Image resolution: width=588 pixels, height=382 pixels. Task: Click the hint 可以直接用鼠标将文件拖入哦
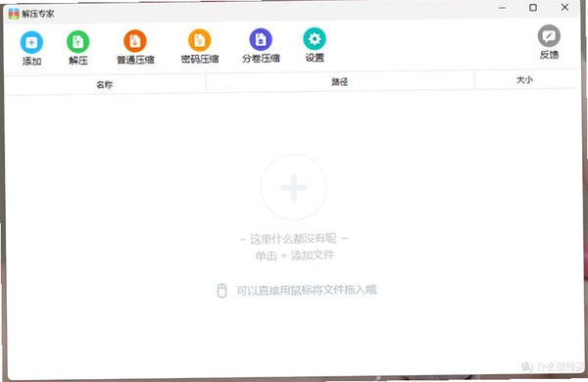pos(307,290)
